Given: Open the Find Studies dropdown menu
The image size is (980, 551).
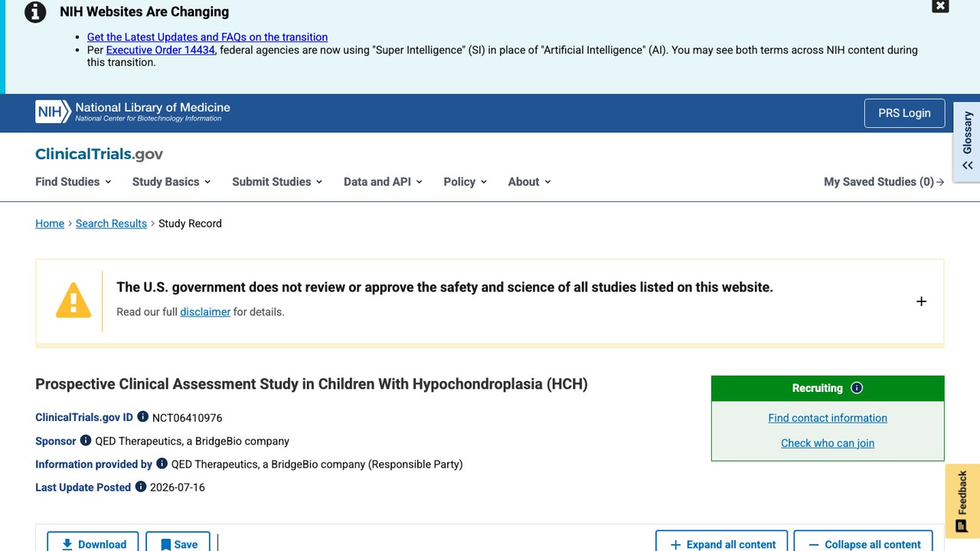Looking at the screenshot, I should click(x=73, y=182).
